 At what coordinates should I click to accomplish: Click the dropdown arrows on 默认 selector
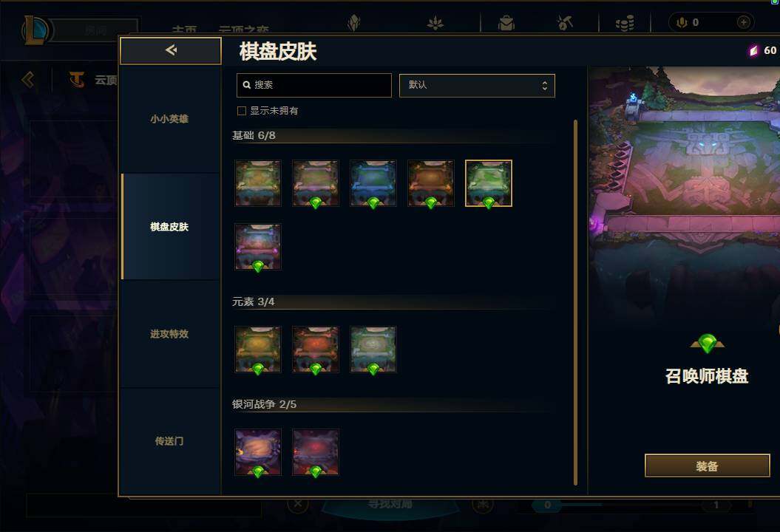tap(545, 86)
